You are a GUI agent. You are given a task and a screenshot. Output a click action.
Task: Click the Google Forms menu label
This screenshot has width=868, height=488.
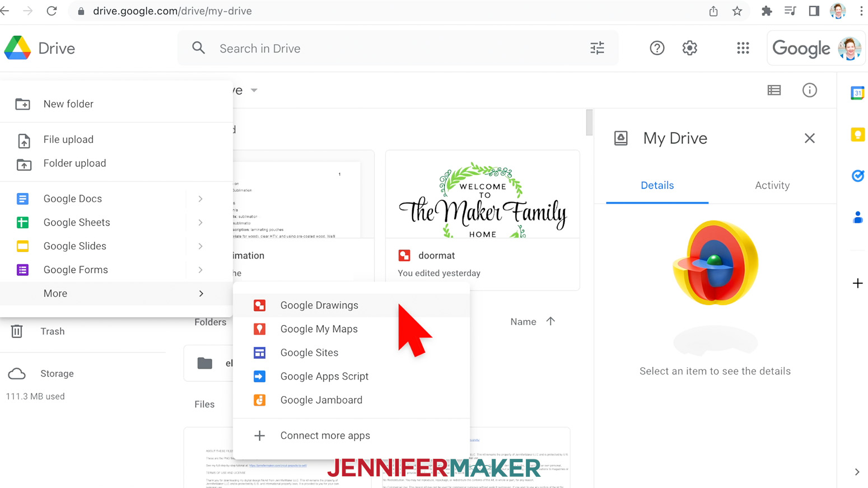point(76,270)
